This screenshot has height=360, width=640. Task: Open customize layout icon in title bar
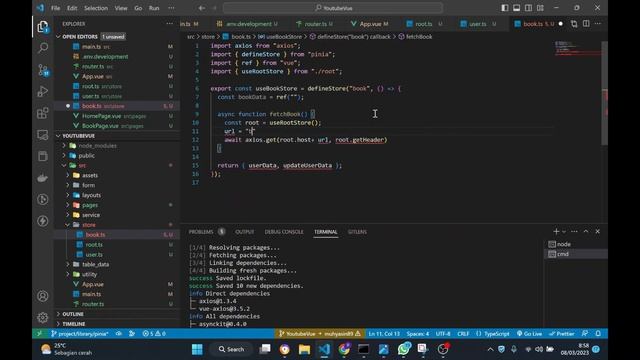(540, 8)
